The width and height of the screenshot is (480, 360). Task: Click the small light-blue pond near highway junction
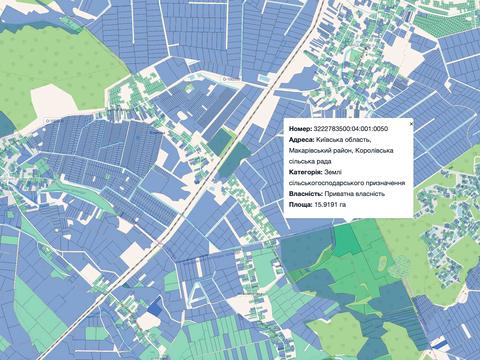264,79
